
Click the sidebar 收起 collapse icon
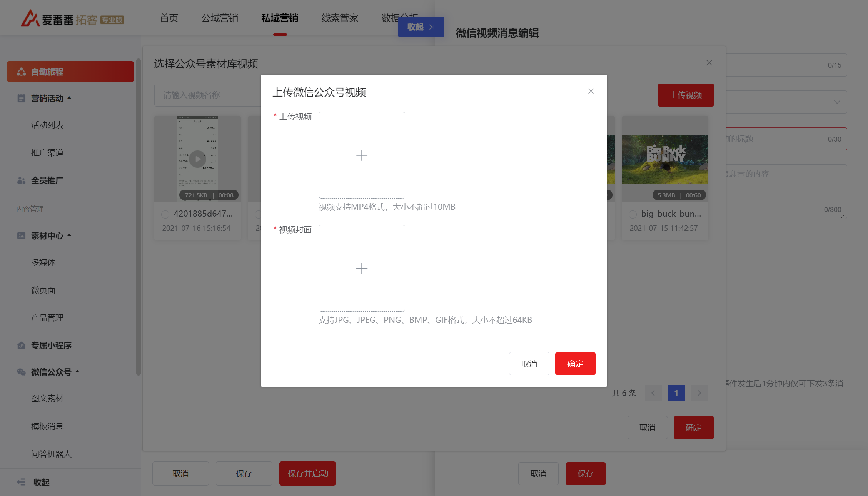22,482
